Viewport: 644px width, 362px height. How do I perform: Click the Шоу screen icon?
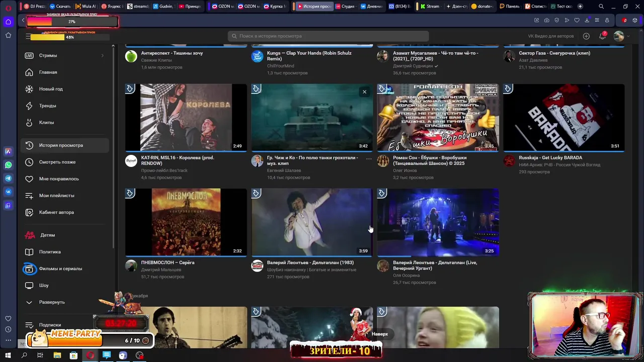point(29,285)
